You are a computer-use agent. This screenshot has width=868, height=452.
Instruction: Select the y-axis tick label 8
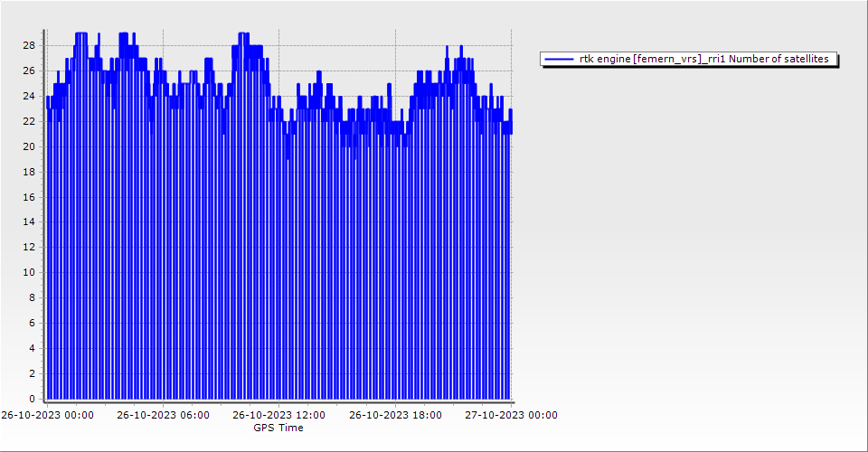click(32, 297)
